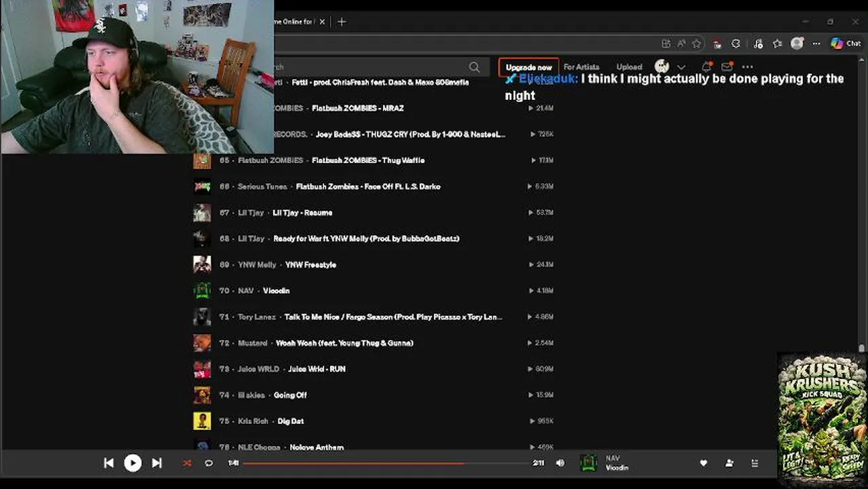Play track Juice Wrld - RUN
The width and height of the screenshot is (868, 489).
coord(317,369)
